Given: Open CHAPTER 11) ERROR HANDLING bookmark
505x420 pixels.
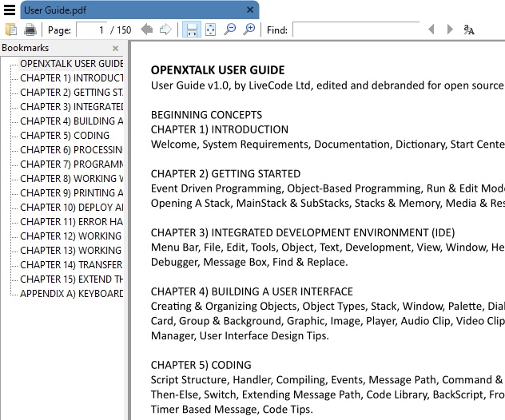Looking at the screenshot, I should click(x=71, y=221).
